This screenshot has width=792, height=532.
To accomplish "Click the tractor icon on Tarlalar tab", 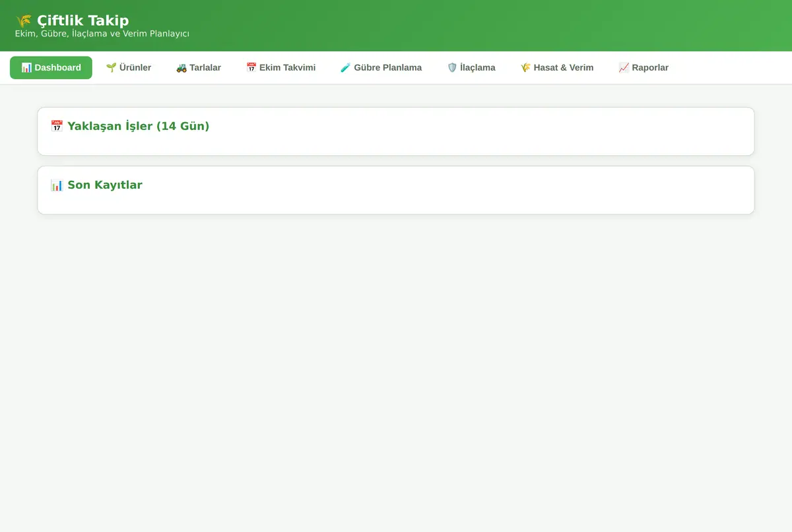I will click(181, 67).
